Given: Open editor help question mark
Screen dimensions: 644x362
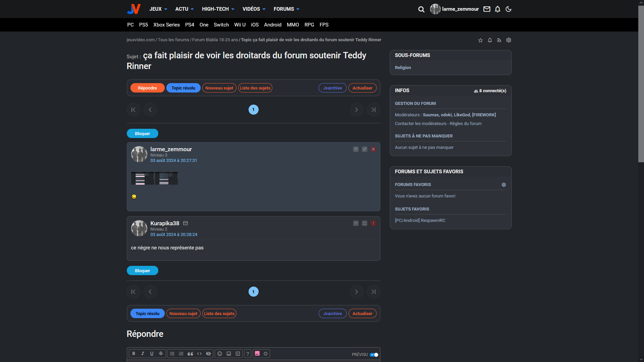Looking at the screenshot, I should point(248,354).
